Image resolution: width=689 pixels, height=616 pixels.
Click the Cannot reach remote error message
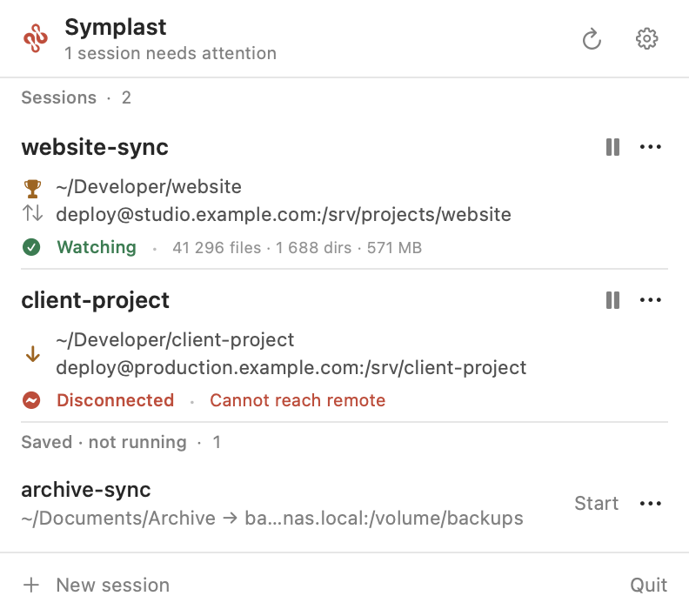point(298,400)
